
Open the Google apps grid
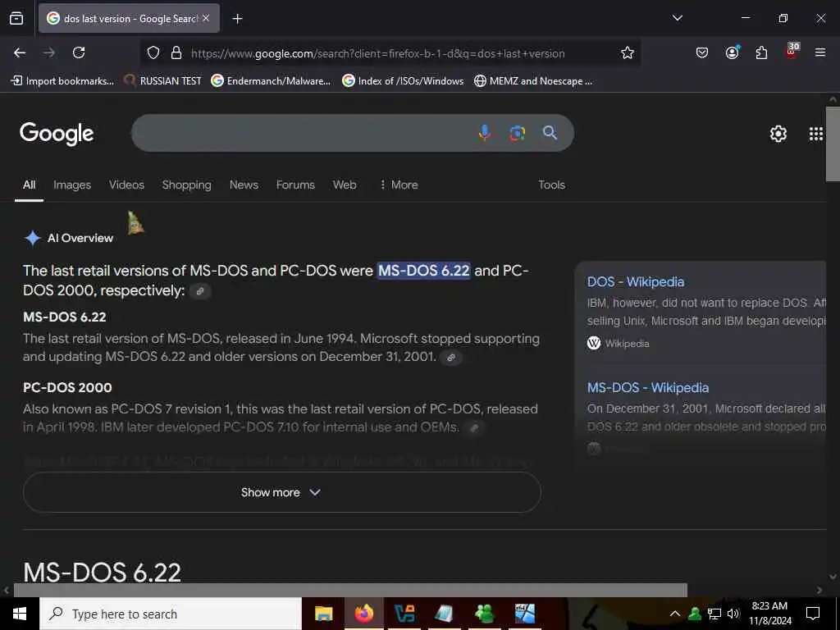[x=816, y=134]
